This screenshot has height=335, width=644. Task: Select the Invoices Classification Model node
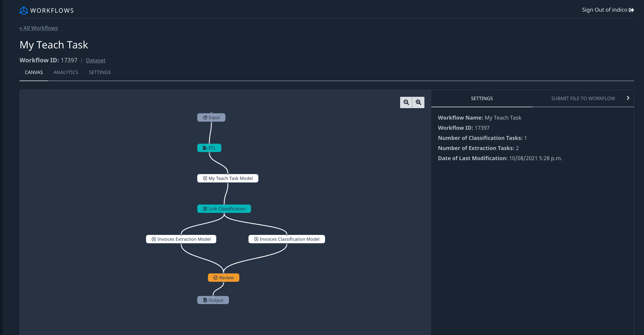click(287, 239)
